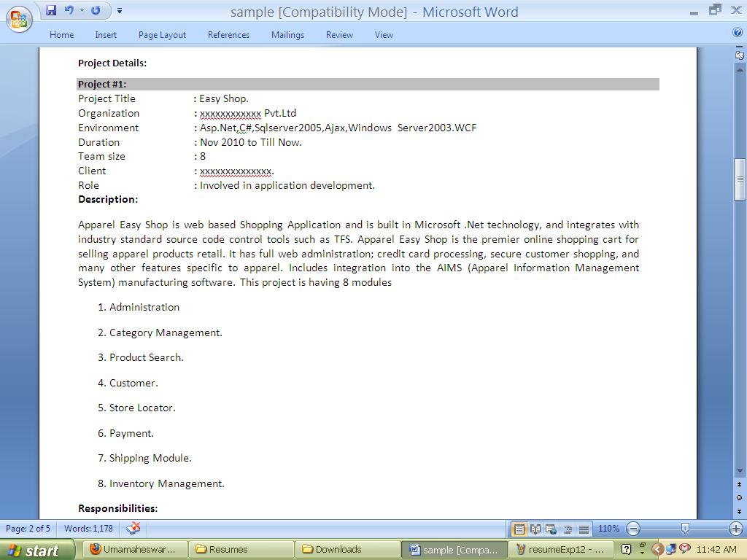
Task: Click the Shipping Module list item
Action: click(x=150, y=458)
